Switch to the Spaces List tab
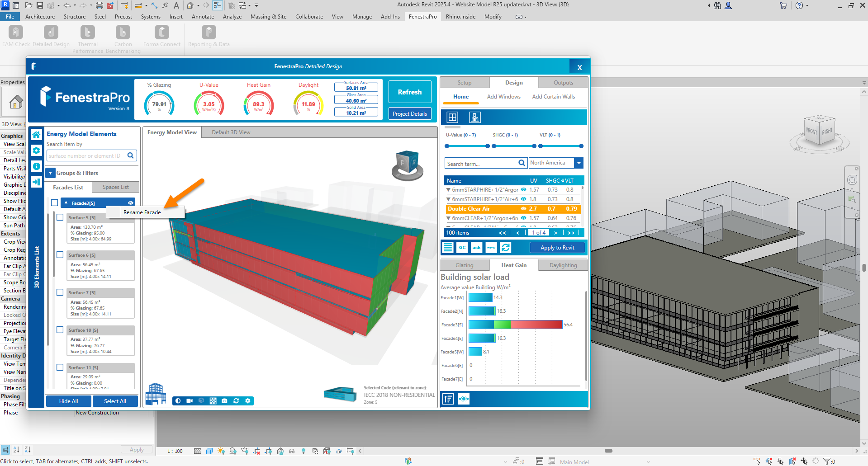The width and height of the screenshot is (868, 466). 115,187
